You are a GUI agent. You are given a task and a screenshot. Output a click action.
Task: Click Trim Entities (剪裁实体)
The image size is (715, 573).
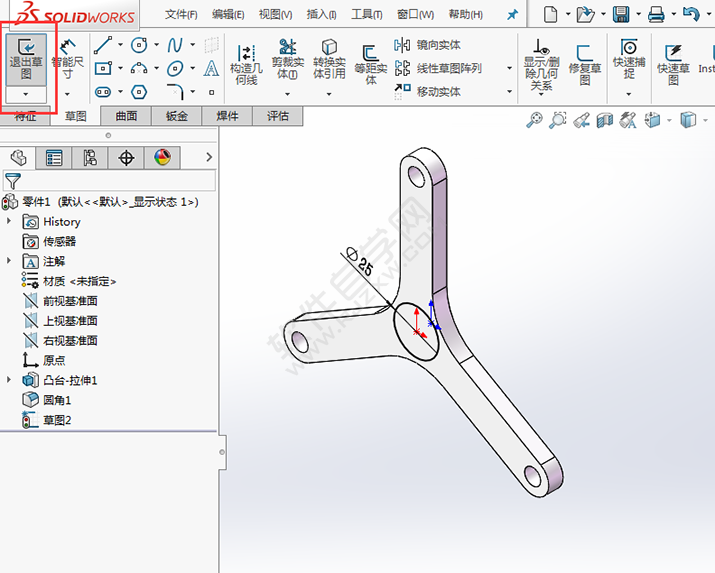(288, 59)
